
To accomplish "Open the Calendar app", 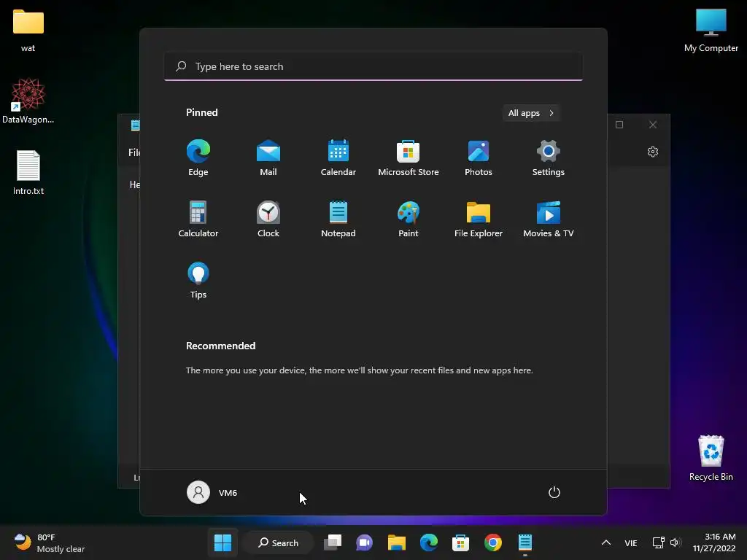I will [338, 157].
